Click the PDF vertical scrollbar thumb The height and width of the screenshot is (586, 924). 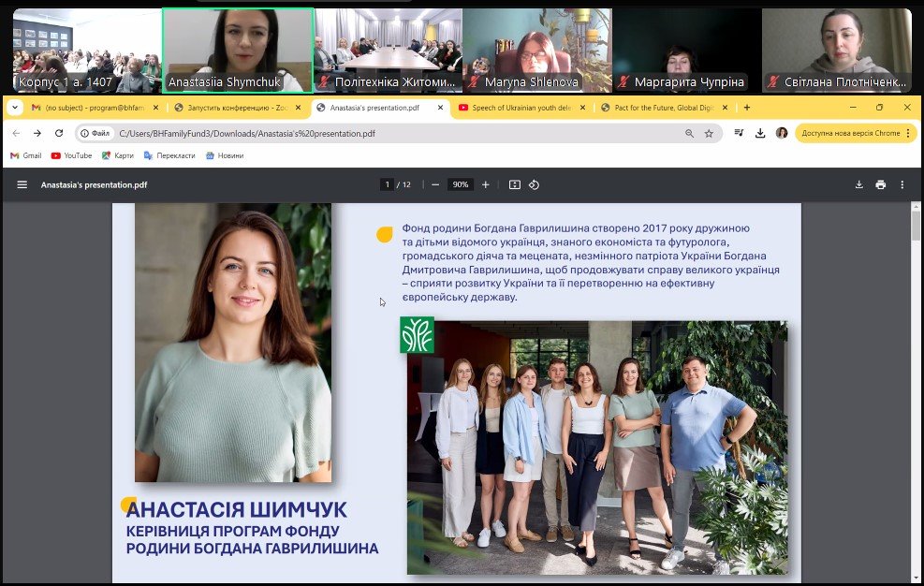[916, 226]
